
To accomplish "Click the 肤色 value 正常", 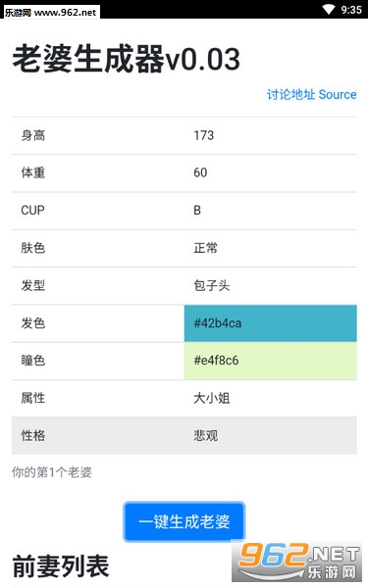I will 205,248.
